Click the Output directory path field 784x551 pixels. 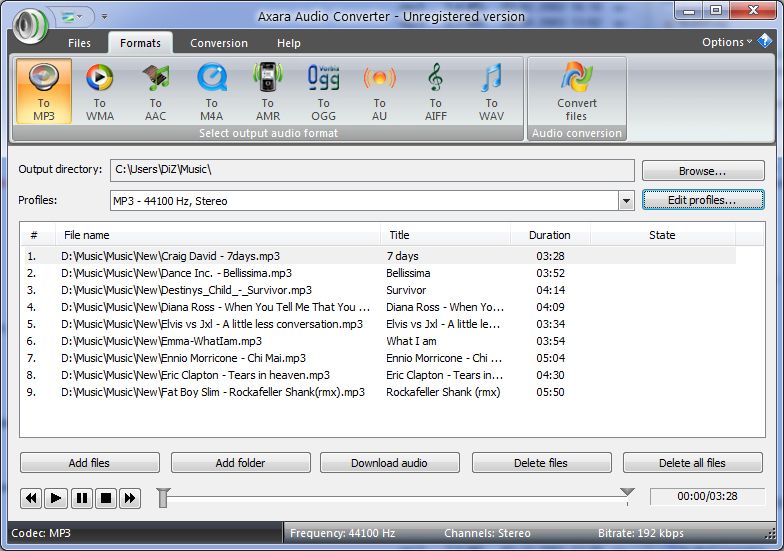372,170
